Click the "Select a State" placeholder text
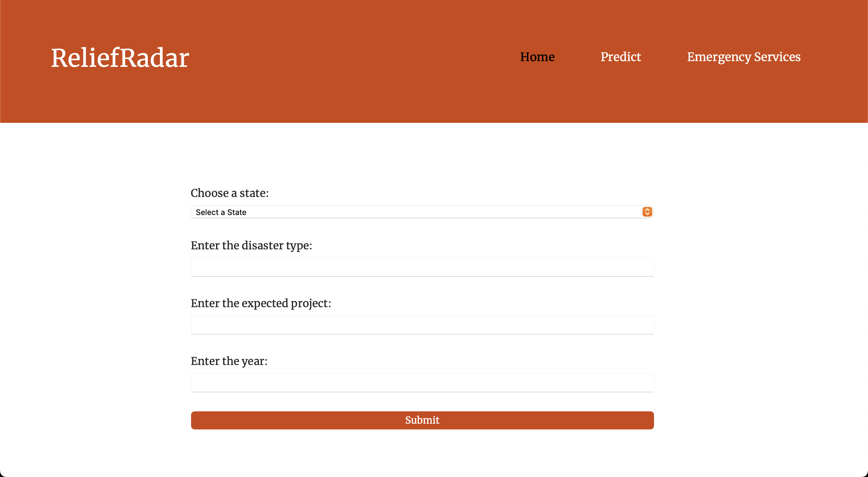868x477 pixels. click(221, 212)
